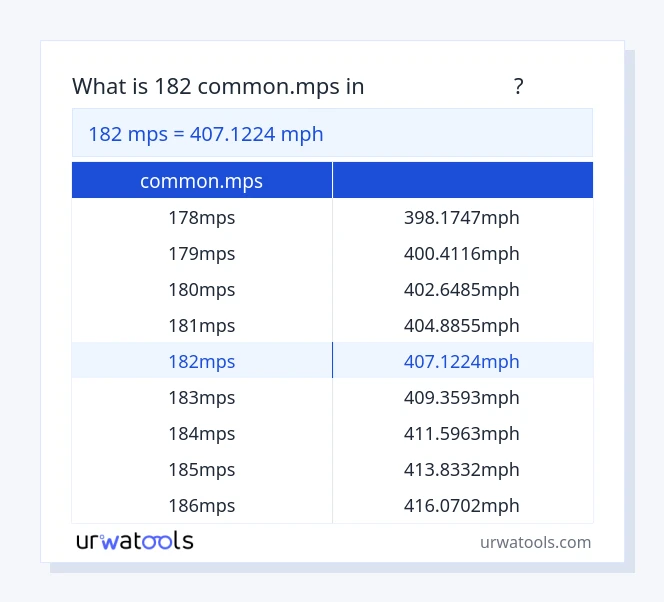Select the 183mps table cell
Image resolution: width=664 pixels, height=602 pixels.
click(201, 398)
